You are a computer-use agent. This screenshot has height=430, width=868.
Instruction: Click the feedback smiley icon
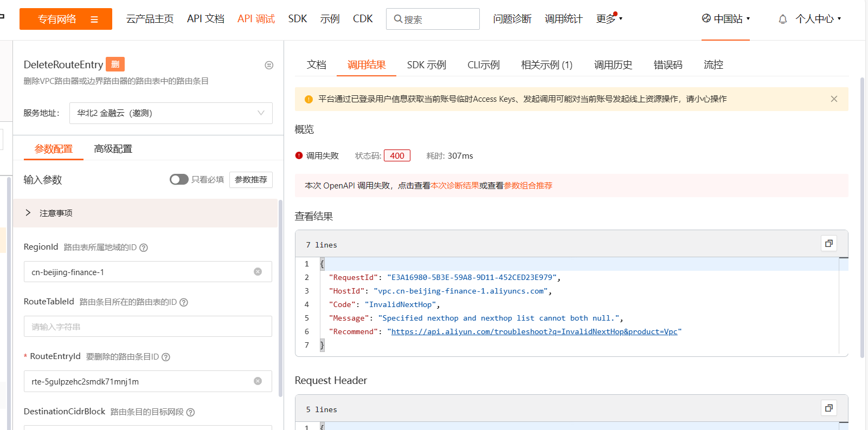(x=269, y=65)
